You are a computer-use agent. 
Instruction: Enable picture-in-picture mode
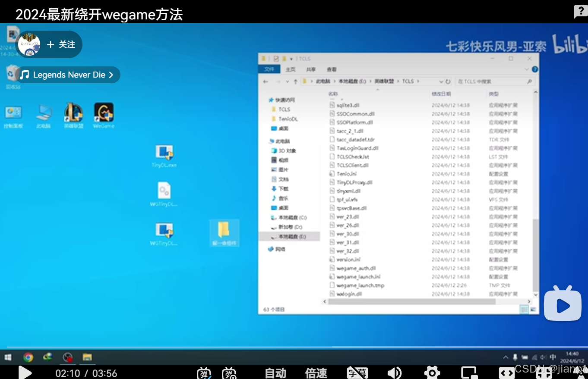pos(469,373)
